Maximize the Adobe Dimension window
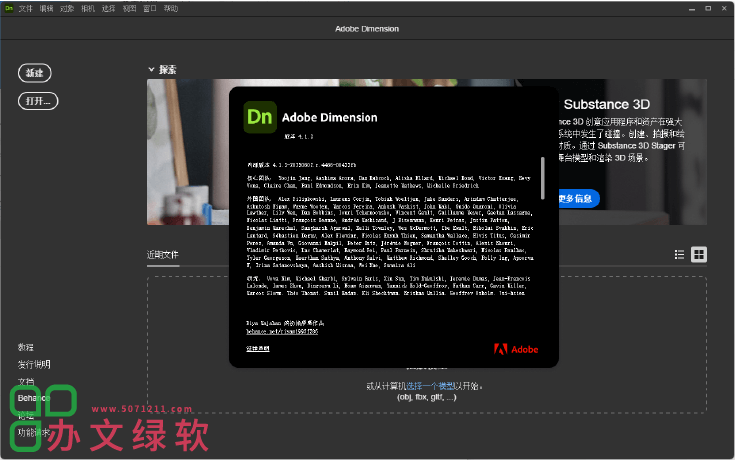The height and width of the screenshot is (461, 735). tap(708, 8)
